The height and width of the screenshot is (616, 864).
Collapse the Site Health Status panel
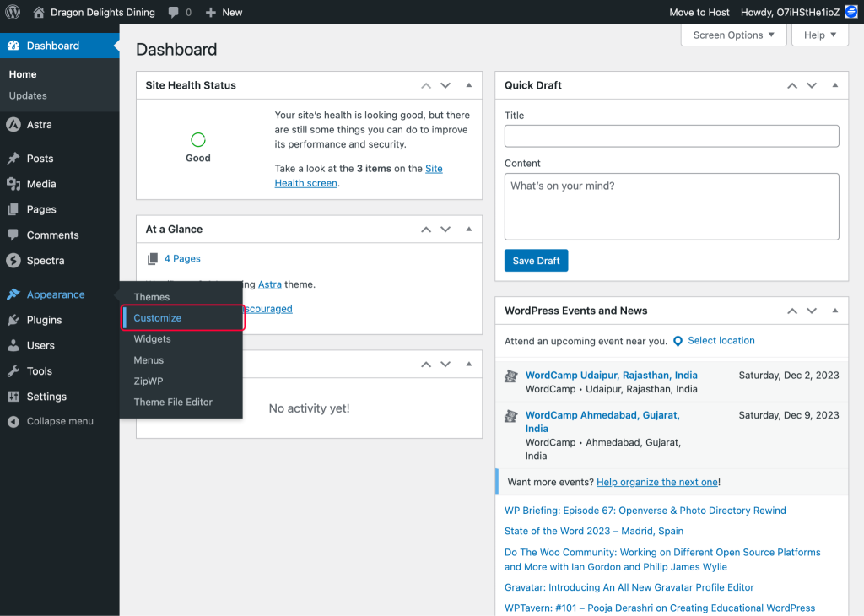pos(469,85)
